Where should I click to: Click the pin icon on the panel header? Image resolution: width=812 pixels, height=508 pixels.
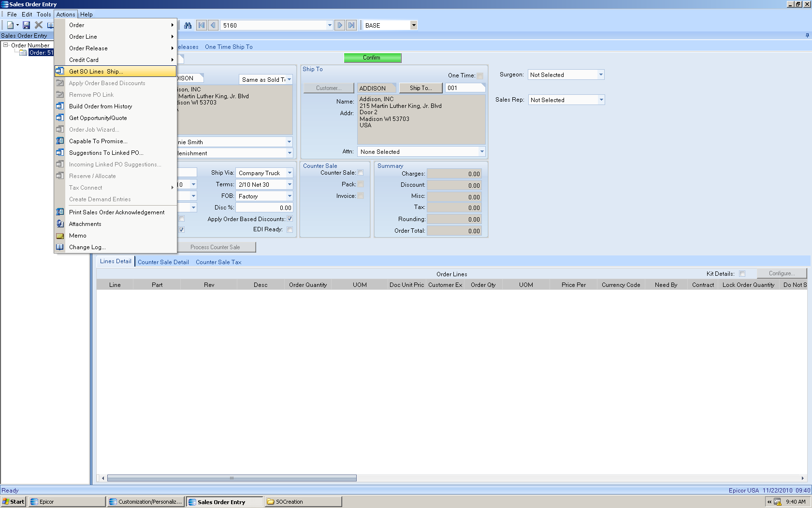pos(807,35)
